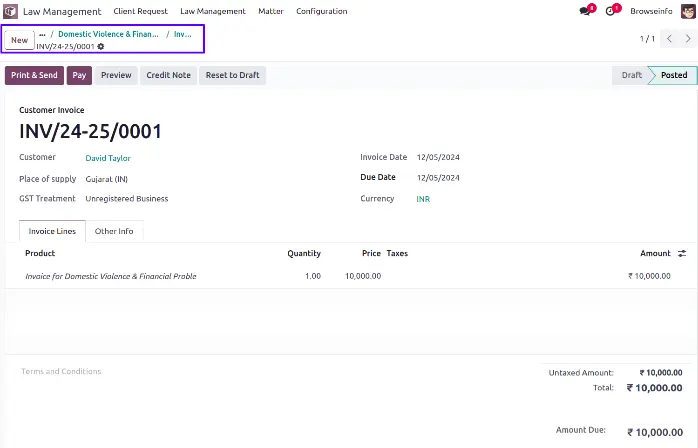
Task: Click the Law Management app logo icon
Action: pyautogui.click(x=12, y=11)
